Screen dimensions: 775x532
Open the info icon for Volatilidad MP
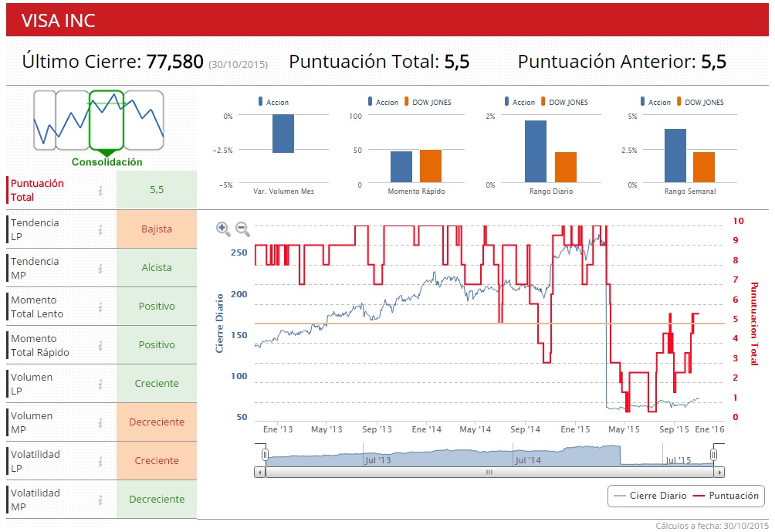point(100,500)
